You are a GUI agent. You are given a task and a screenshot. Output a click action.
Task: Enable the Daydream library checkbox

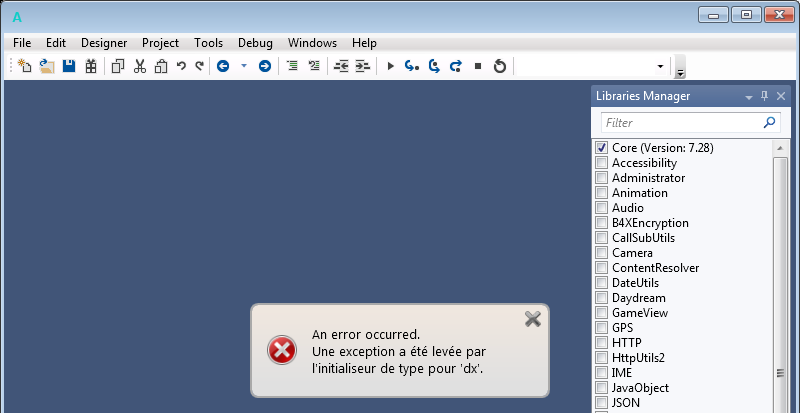[x=602, y=298]
